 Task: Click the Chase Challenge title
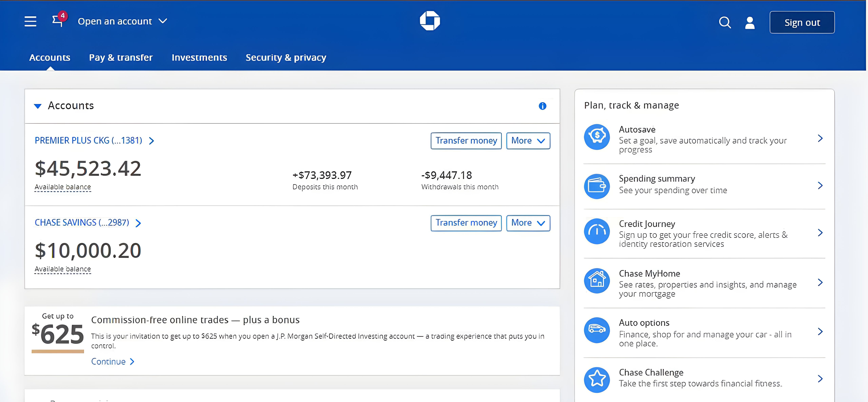click(651, 372)
